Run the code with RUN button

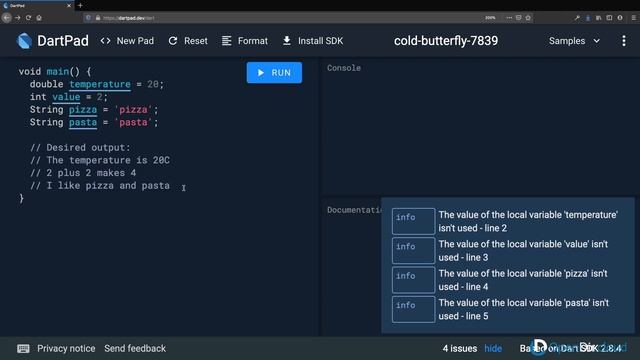tap(274, 73)
